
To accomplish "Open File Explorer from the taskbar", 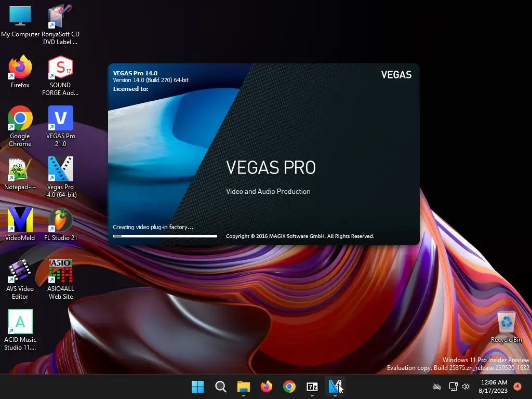I will point(243,387).
